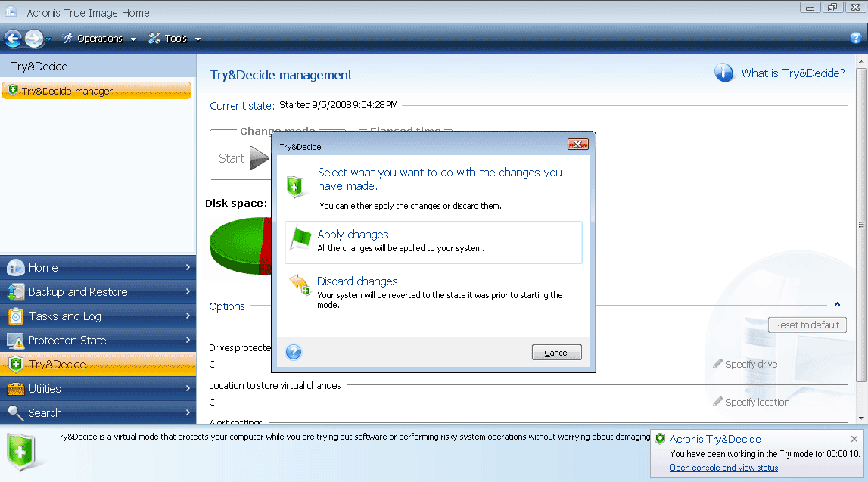The image size is (868, 482).
Task: Click the pencil icon next to Specify drive
Action: (717, 363)
